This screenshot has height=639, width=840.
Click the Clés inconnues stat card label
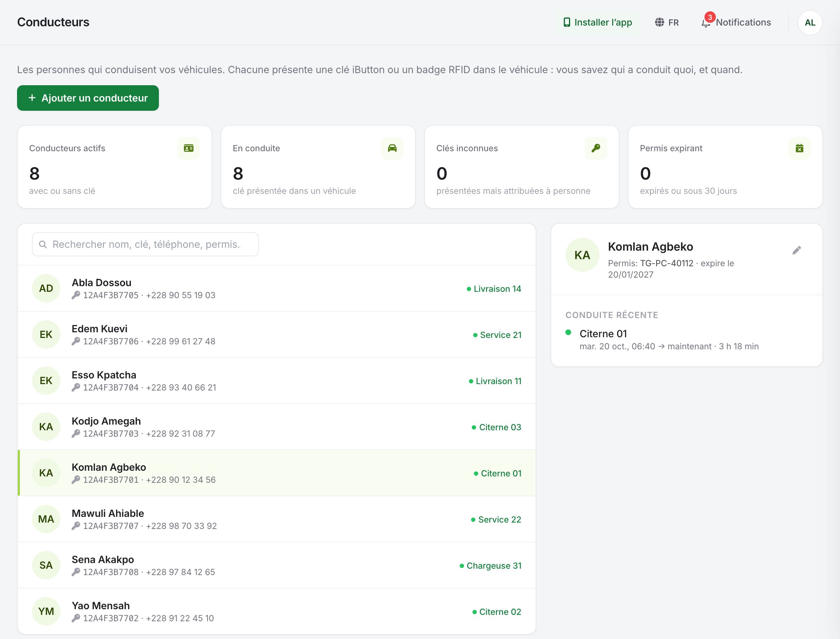pos(467,148)
